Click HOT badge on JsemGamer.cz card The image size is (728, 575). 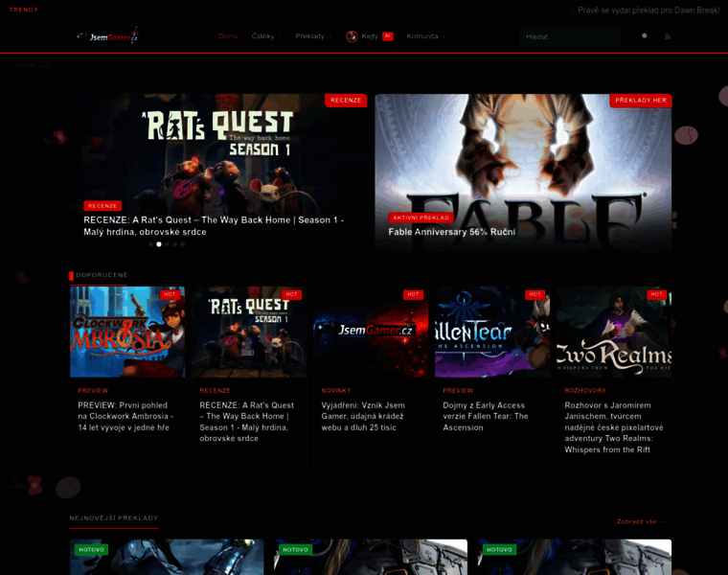[413, 294]
